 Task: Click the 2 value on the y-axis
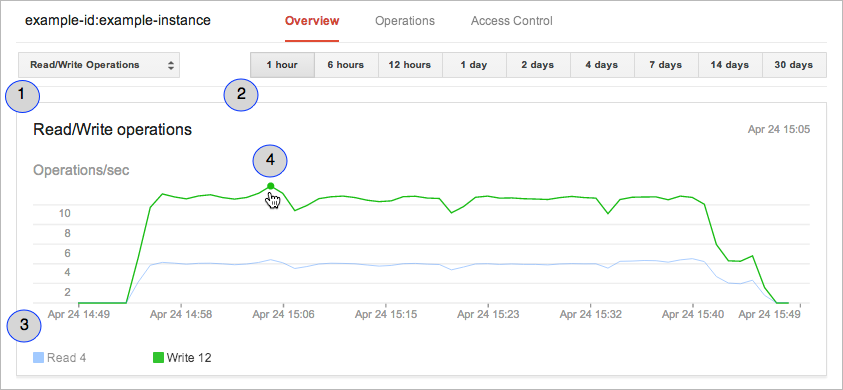click(x=67, y=292)
